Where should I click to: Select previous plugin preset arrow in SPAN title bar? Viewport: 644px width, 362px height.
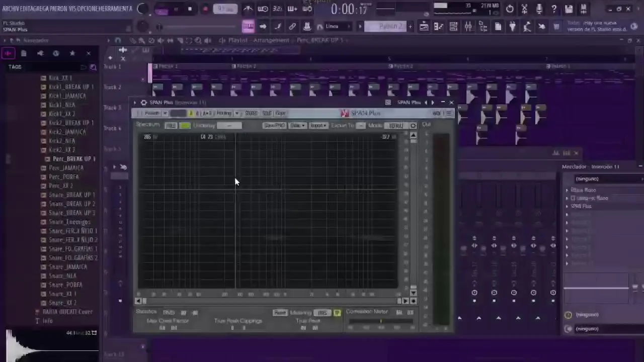[x=426, y=103]
